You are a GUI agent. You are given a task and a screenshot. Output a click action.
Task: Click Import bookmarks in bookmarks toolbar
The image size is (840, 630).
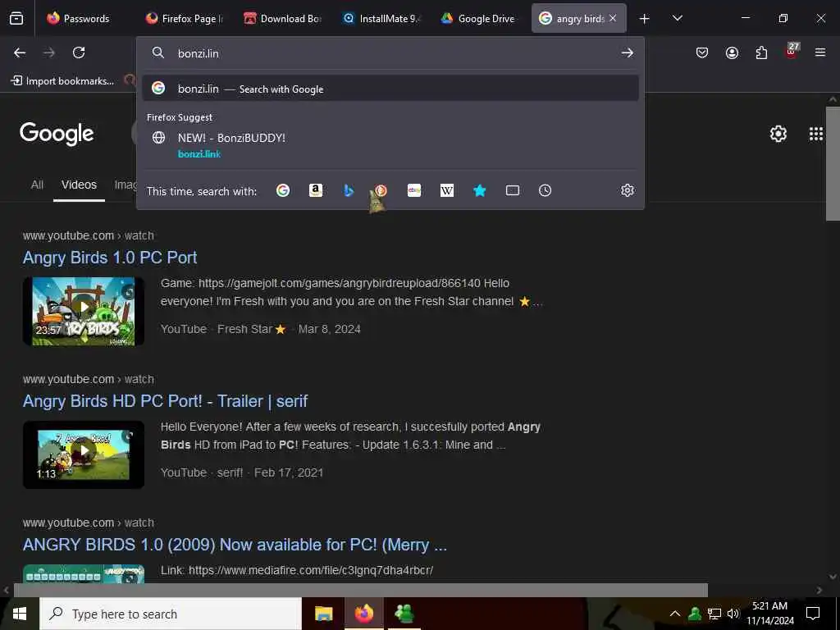(62, 81)
